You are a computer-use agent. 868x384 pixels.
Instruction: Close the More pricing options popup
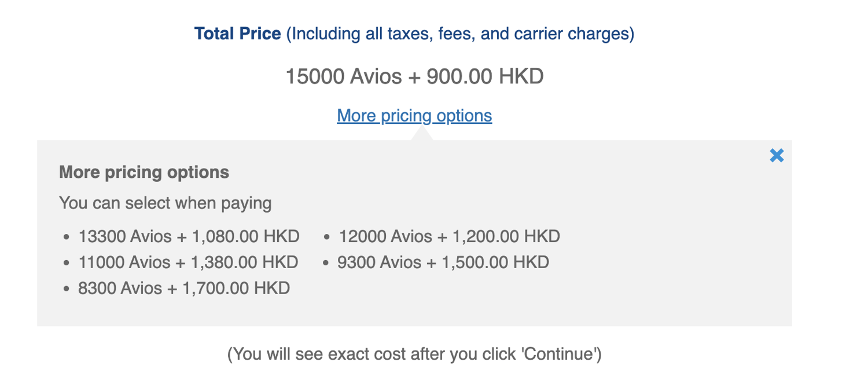(777, 155)
